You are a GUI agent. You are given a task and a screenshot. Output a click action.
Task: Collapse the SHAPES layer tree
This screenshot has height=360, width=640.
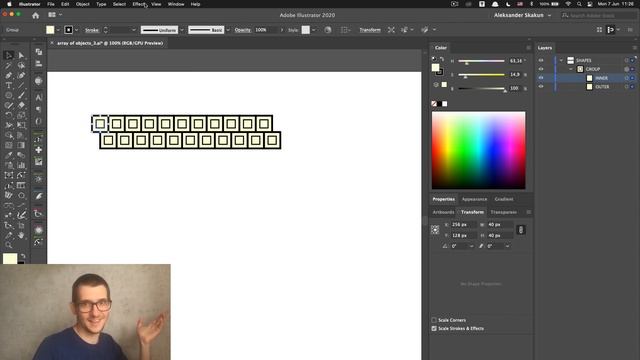(562, 60)
